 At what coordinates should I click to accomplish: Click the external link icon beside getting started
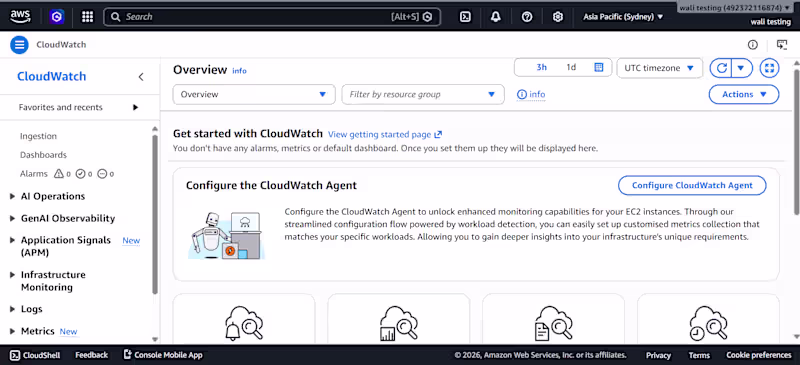click(x=438, y=135)
